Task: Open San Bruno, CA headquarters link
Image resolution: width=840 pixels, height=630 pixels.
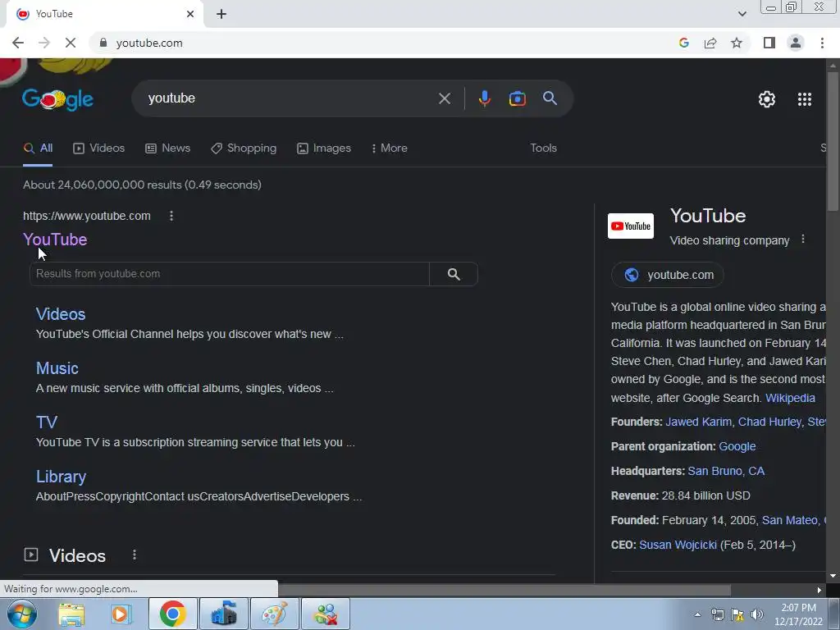Action: point(726,472)
